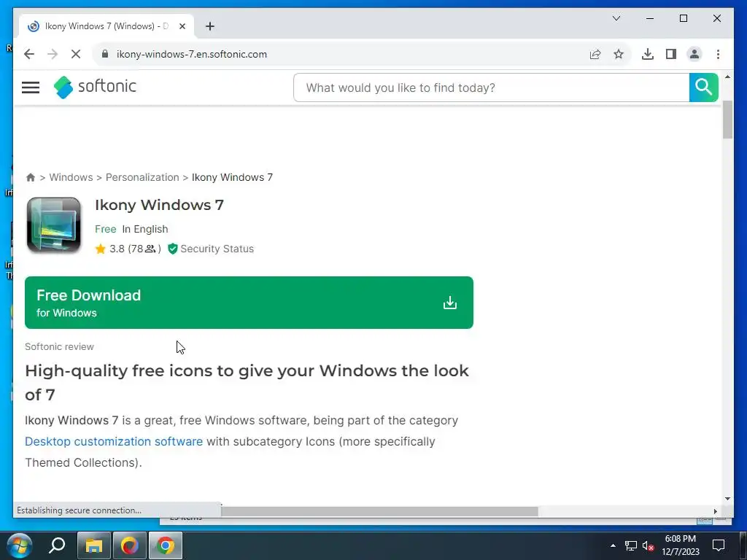Click the High-quality free icons headline
Image resolution: width=747 pixels, height=560 pixels.
[247, 382]
